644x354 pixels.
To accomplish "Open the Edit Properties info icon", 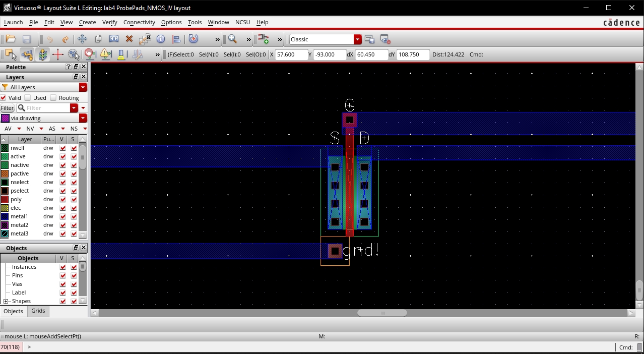I will [161, 39].
